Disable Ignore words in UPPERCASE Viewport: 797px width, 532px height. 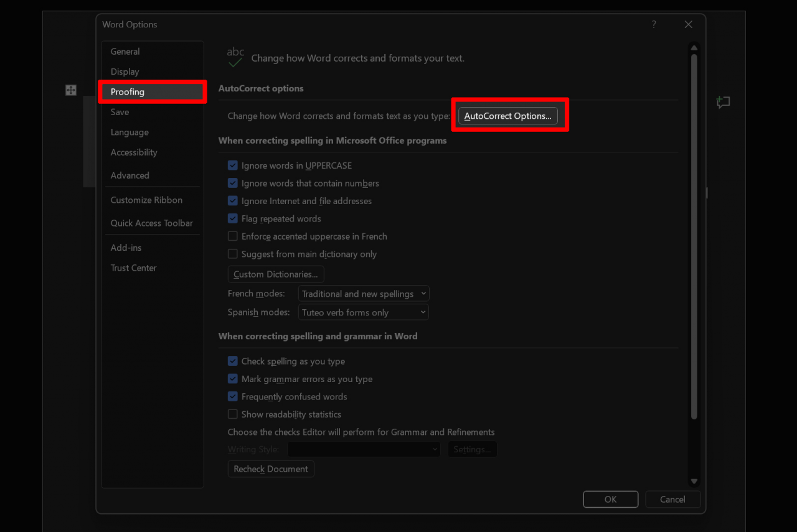[232, 165]
